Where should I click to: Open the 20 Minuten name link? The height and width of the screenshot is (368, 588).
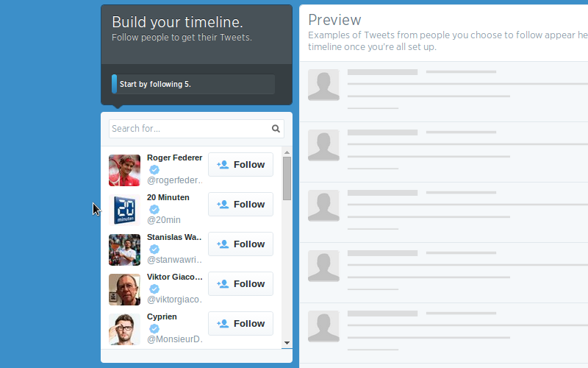pos(168,197)
